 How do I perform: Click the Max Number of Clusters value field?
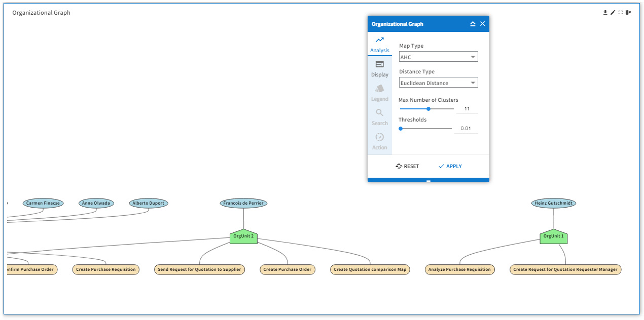[x=467, y=109]
